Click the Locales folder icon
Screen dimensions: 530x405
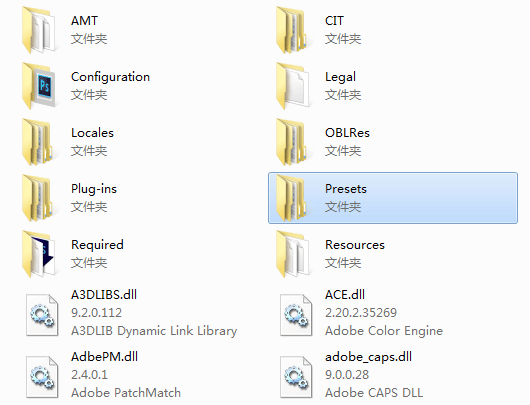[x=39, y=142]
